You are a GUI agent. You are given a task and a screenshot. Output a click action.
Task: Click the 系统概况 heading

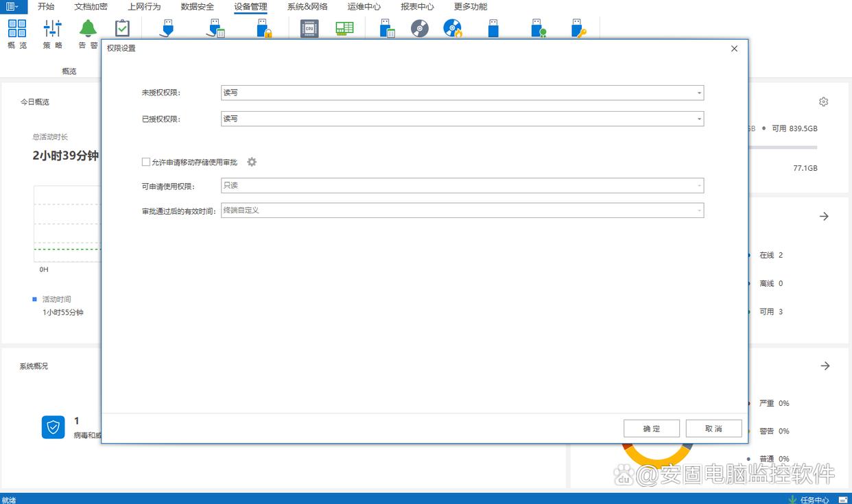point(34,366)
